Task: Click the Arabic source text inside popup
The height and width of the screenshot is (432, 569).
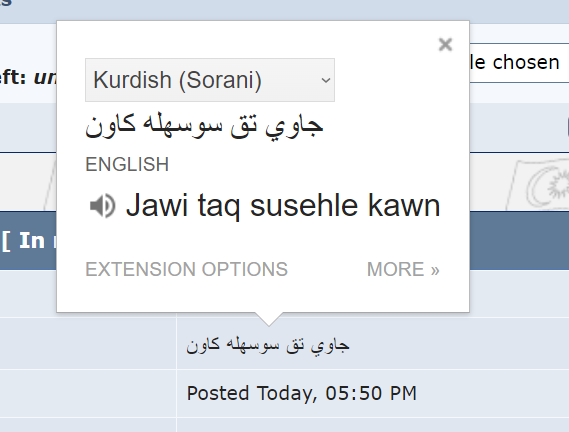Action: click(x=204, y=126)
